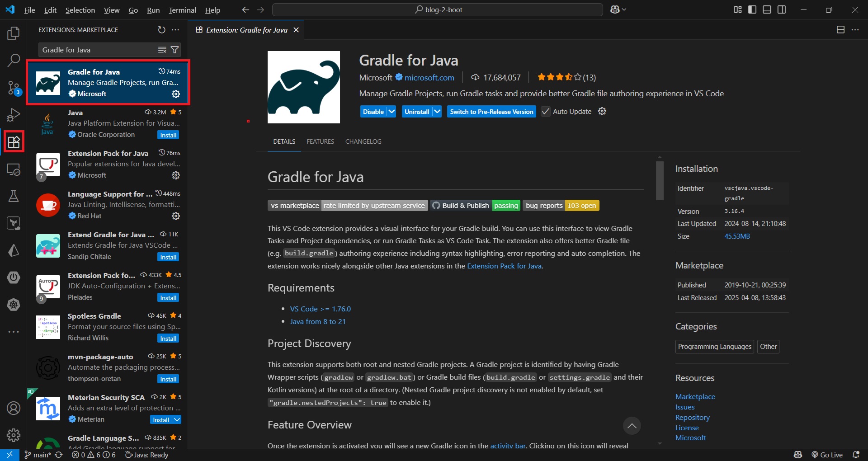Refresh the extensions marketplace list
Screen dimensions: 868x461
point(161,30)
